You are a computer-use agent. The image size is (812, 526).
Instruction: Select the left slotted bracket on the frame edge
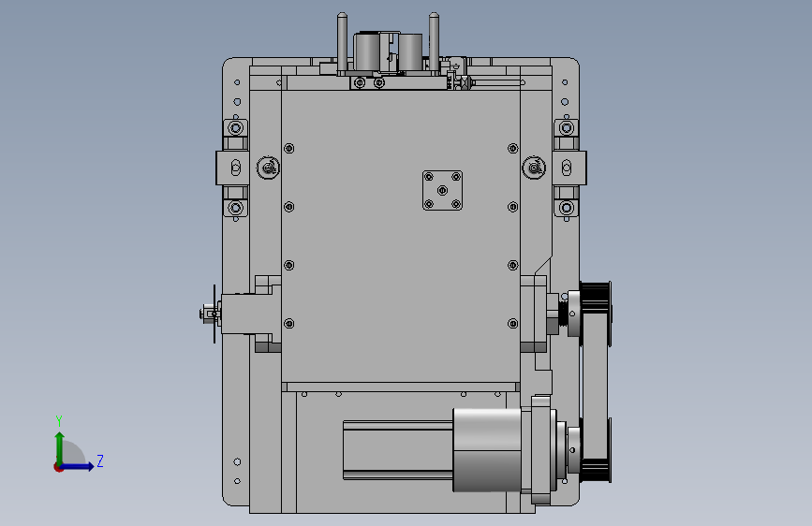(x=232, y=168)
